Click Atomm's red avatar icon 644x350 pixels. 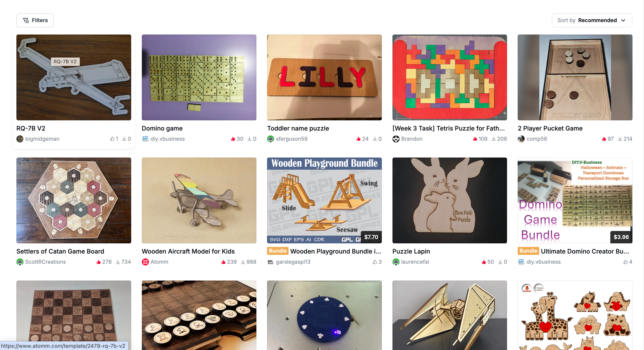pyautogui.click(x=145, y=262)
